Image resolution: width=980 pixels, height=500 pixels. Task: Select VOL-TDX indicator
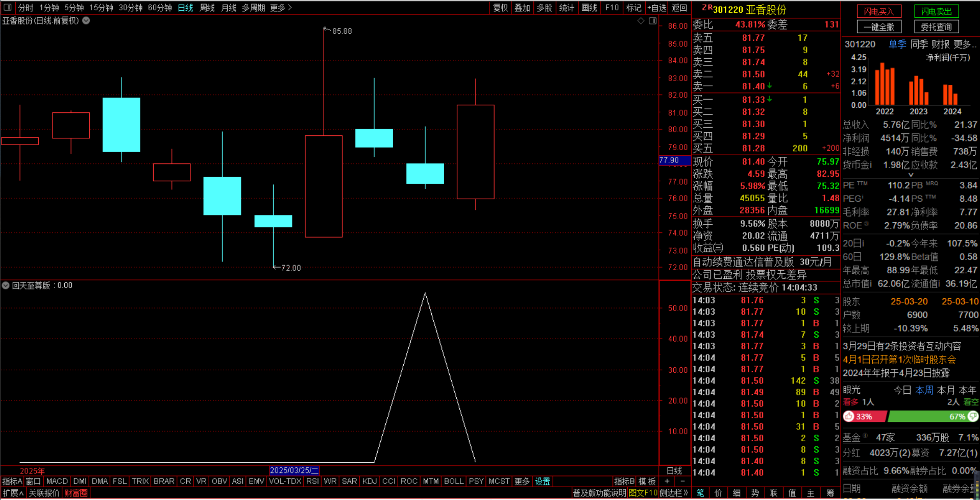(285, 481)
